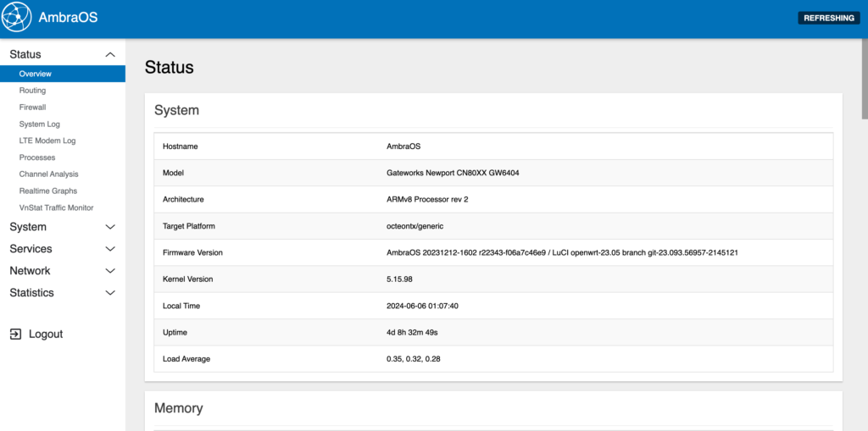Click the AmbraOS title text in header
Viewport: 868px width, 431px height.
[x=68, y=18]
